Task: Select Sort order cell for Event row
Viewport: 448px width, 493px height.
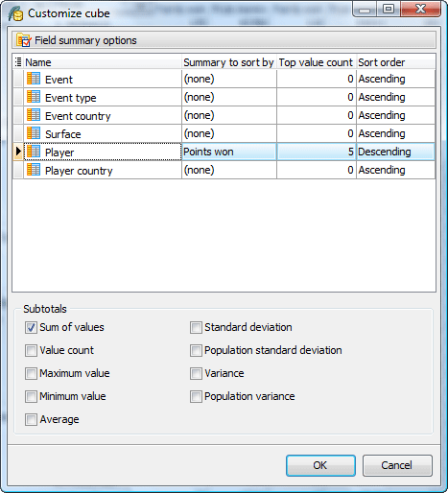Action: pos(395,79)
